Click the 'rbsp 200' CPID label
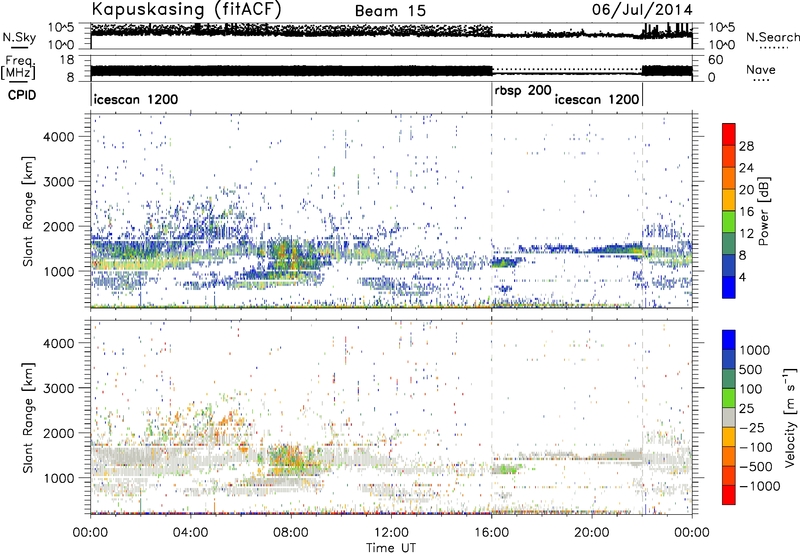Viewport: 800px width, 554px height. coord(523,91)
